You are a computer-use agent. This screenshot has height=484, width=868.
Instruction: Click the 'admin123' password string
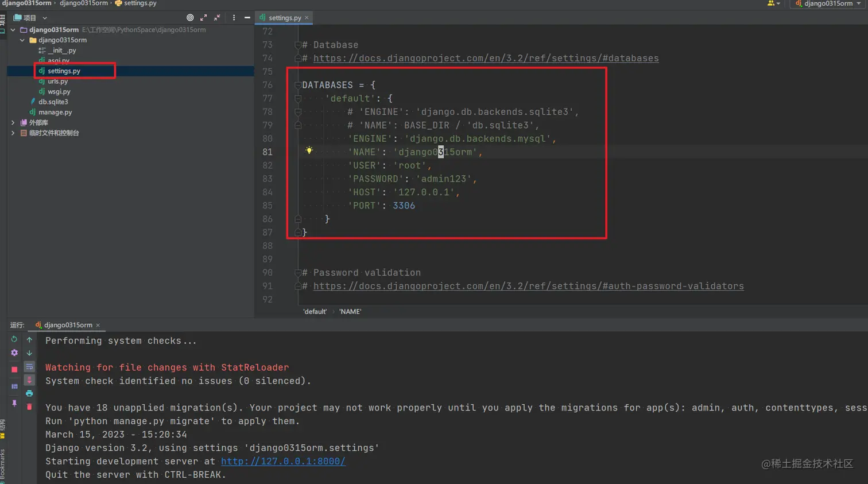tap(444, 179)
